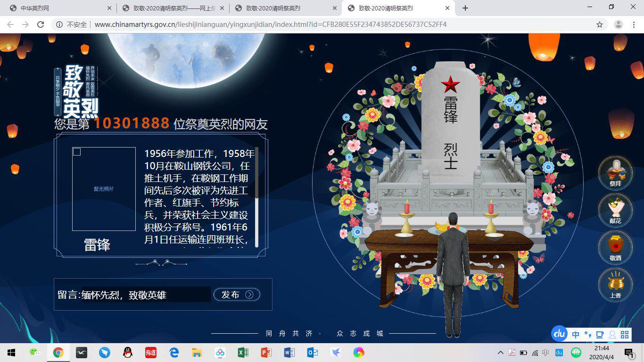Expand hidden system tray icons
The height and width of the screenshot is (362, 644).
[x=500, y=353]
